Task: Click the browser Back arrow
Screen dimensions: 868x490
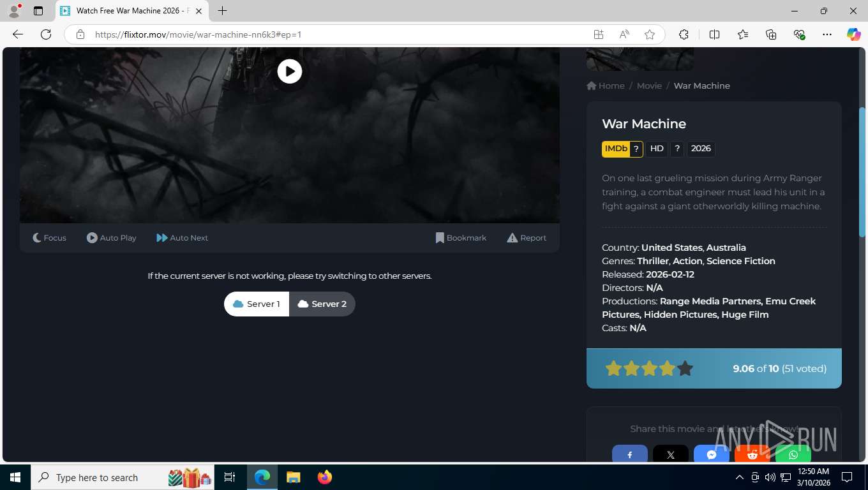Action: coord(18,34)
